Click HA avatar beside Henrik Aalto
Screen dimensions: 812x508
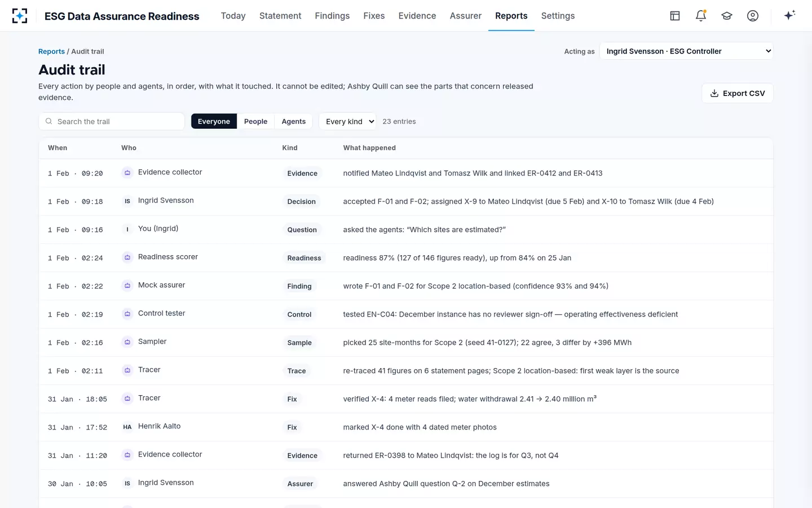pyautogui.click(x=127, y=427)
